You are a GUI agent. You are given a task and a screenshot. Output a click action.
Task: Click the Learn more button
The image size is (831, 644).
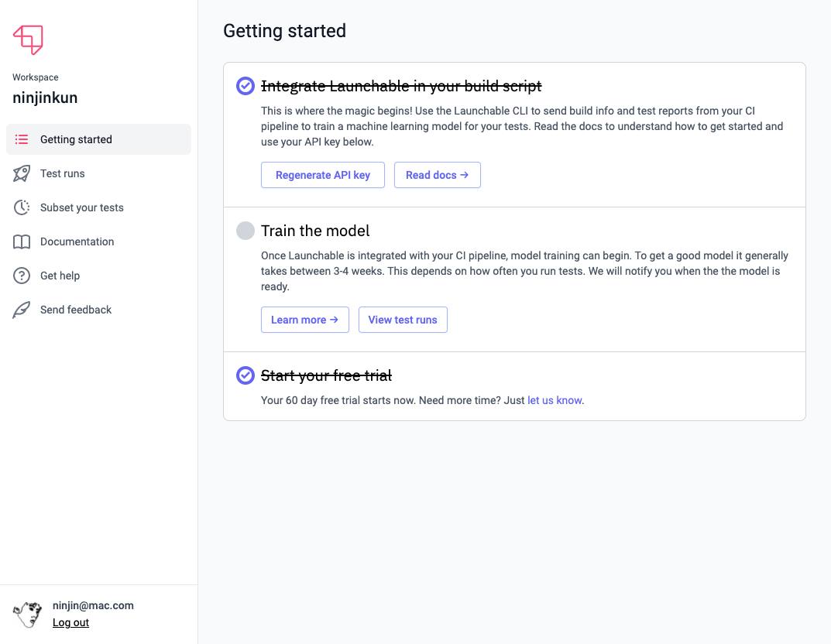coord(304,320)
